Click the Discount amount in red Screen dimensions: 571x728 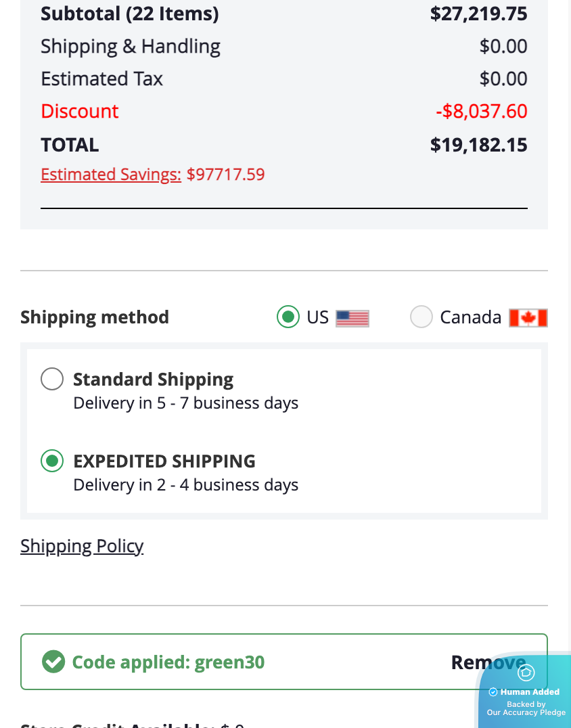pyautogui.click(x=482, y=111)
